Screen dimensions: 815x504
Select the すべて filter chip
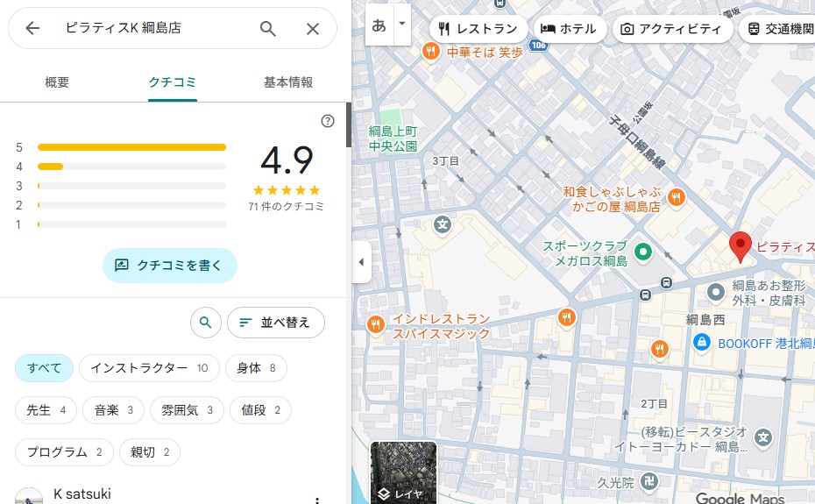coord(44,368)
